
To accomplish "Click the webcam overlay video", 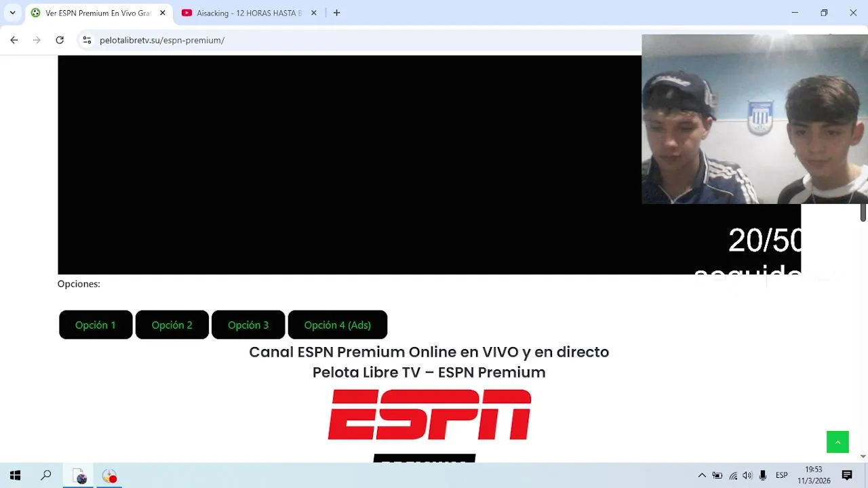I will pyautogui.click(x=755, y=119).
